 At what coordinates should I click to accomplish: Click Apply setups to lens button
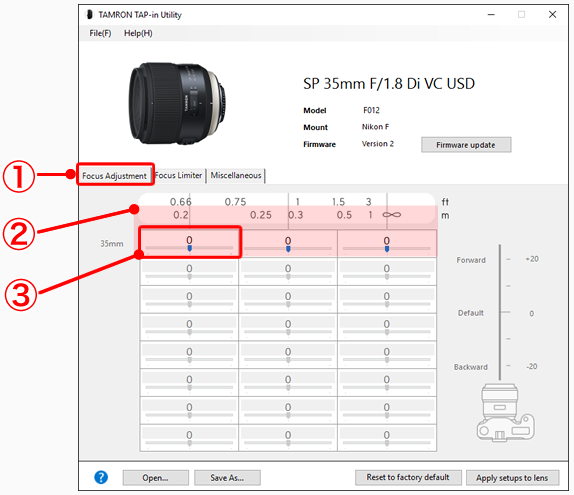tap(512, 478)
